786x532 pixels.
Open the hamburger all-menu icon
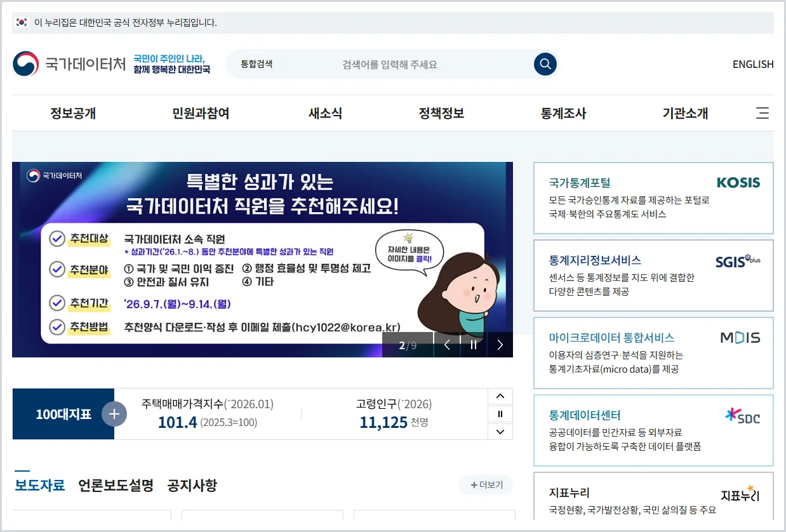click(763, 114)
